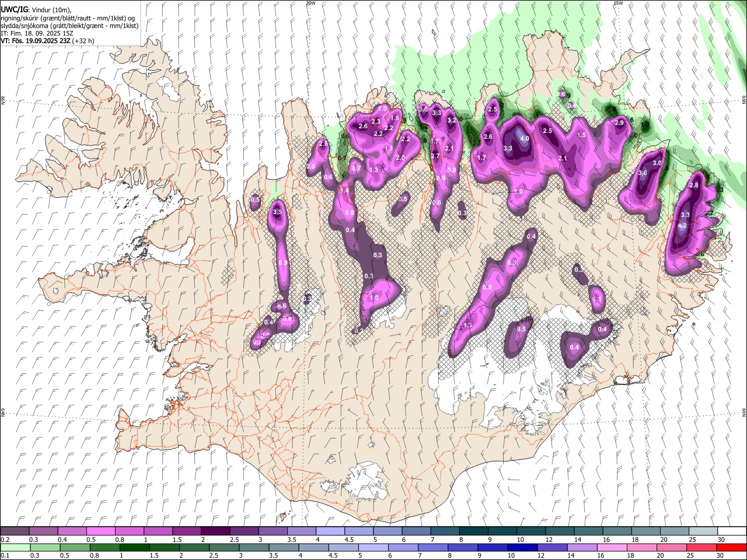Image resolution: width=747 pixels, height=560 pixels.
Task: Click the "12" label in the bottom legend row
Action: point(540,556)
